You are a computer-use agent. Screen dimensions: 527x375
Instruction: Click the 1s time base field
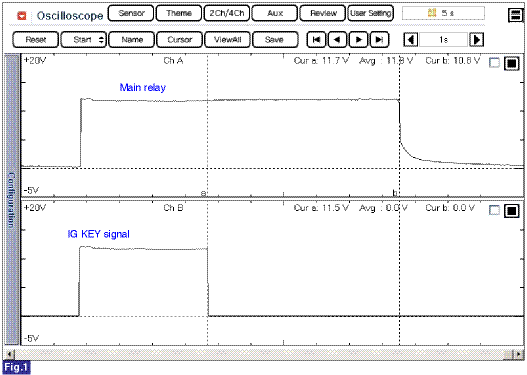444,40
